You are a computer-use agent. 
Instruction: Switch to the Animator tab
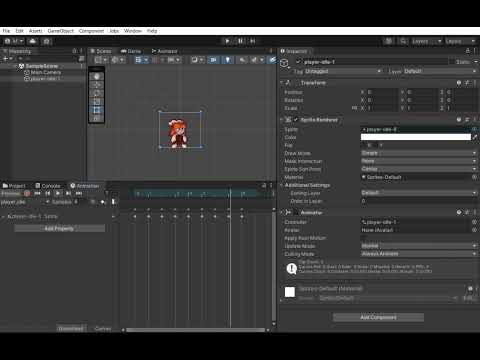(x=164, y=51)
